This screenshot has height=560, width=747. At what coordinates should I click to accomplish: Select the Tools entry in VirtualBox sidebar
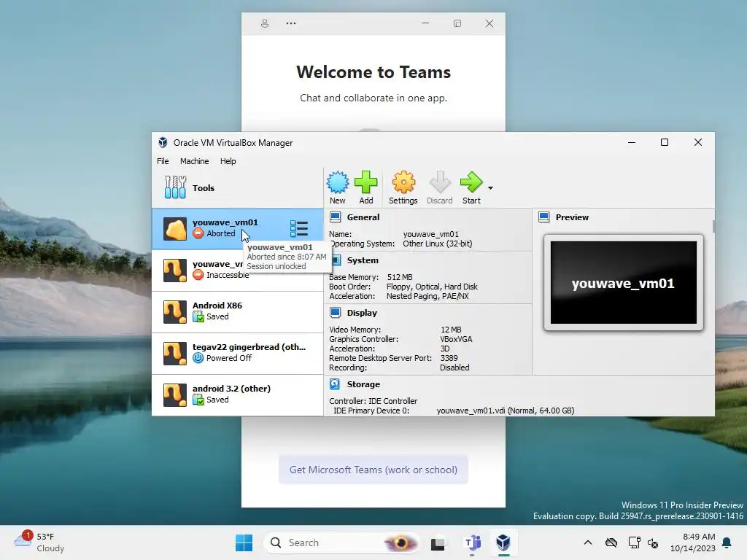[237, 187]
